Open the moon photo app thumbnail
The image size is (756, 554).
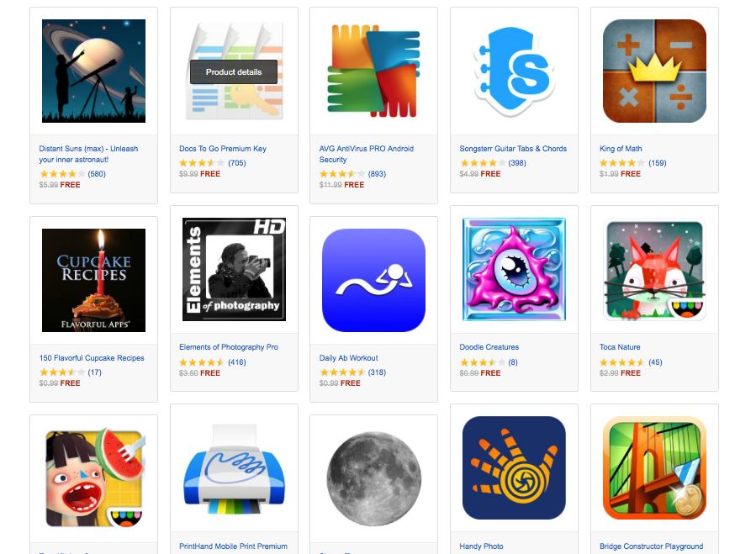click(373, 479)
